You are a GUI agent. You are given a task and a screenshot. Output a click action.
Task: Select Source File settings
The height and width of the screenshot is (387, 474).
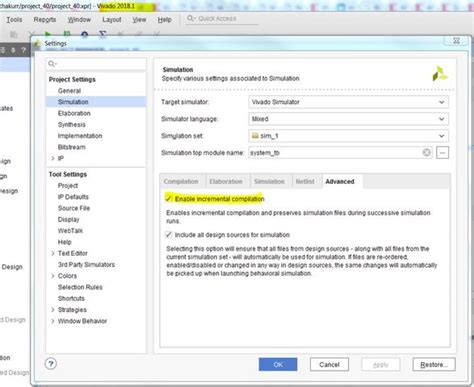[74, 208]
